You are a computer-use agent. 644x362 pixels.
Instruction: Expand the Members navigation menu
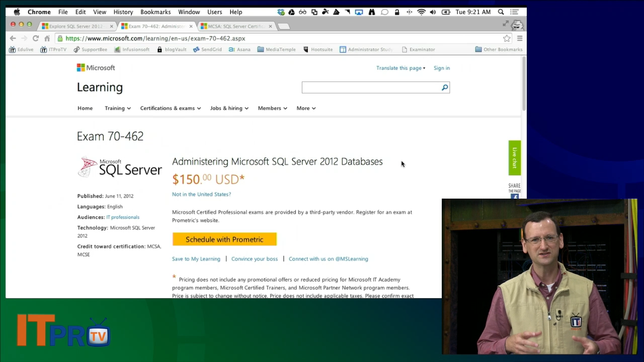(273, 108)
